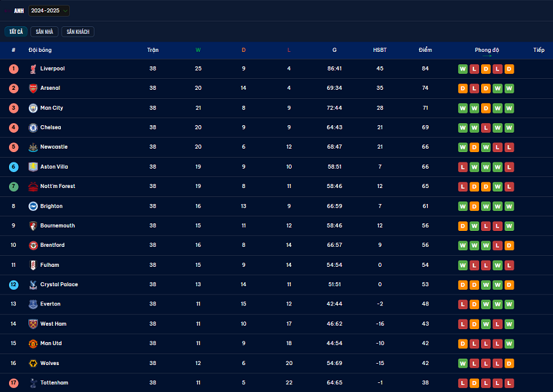553x392 pixels.
Task: Click the Chelsea club crest
Action: (33, 127)
